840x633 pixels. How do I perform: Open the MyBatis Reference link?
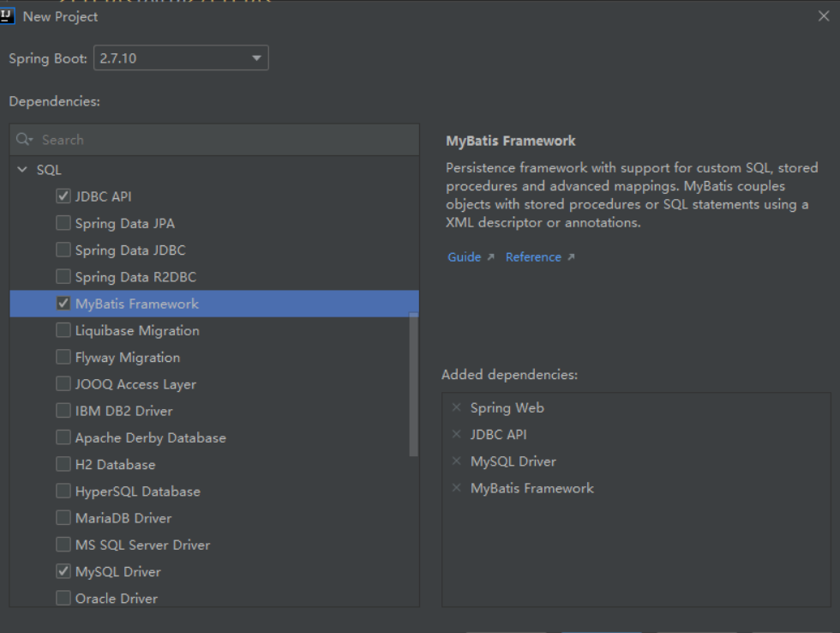[x=533, y=257]
